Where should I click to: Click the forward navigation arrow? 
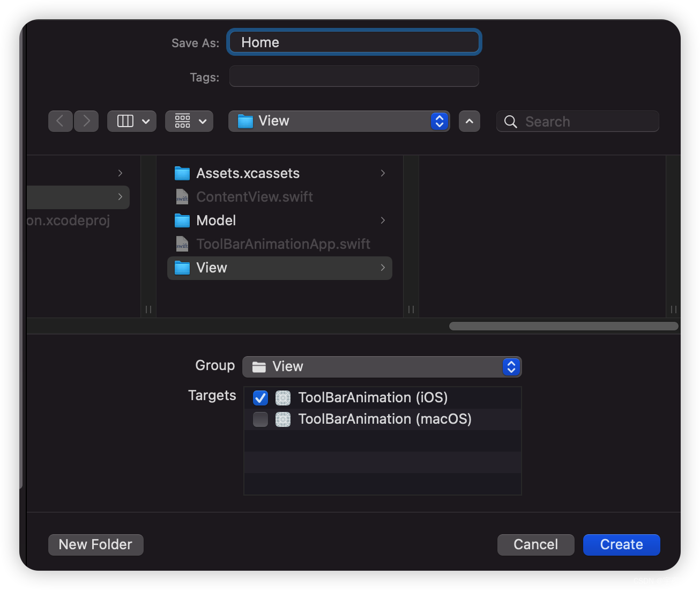click(86, 121)
